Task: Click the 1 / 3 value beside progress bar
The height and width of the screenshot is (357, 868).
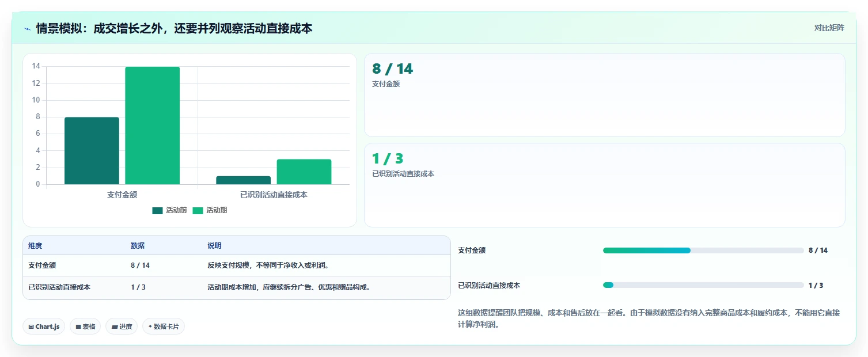Action: pyautogui.click(x=816, y=285)
